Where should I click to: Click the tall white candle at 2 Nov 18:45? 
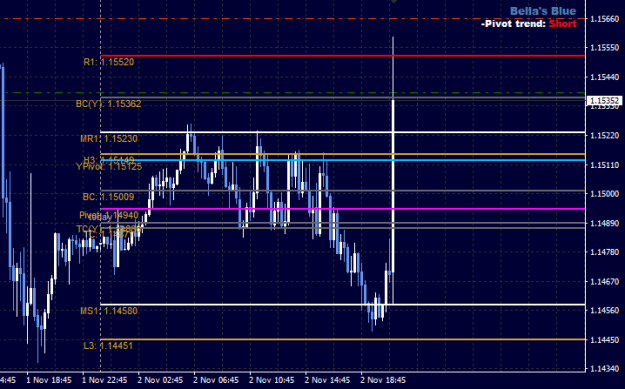click(393, 186)
